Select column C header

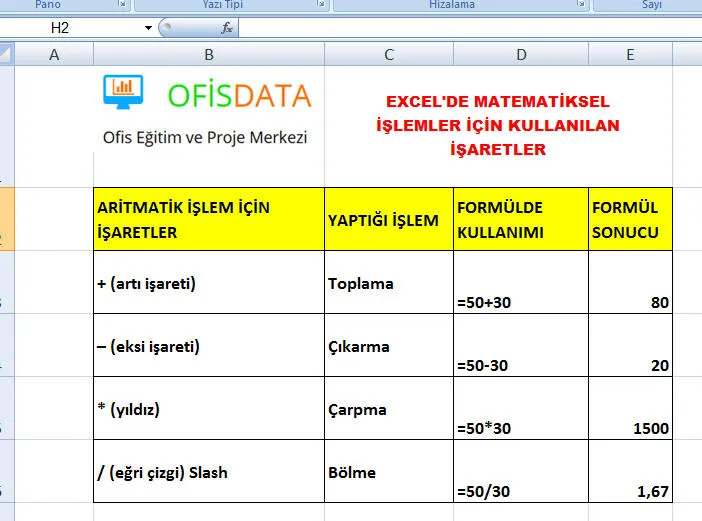tap(388, 55)
